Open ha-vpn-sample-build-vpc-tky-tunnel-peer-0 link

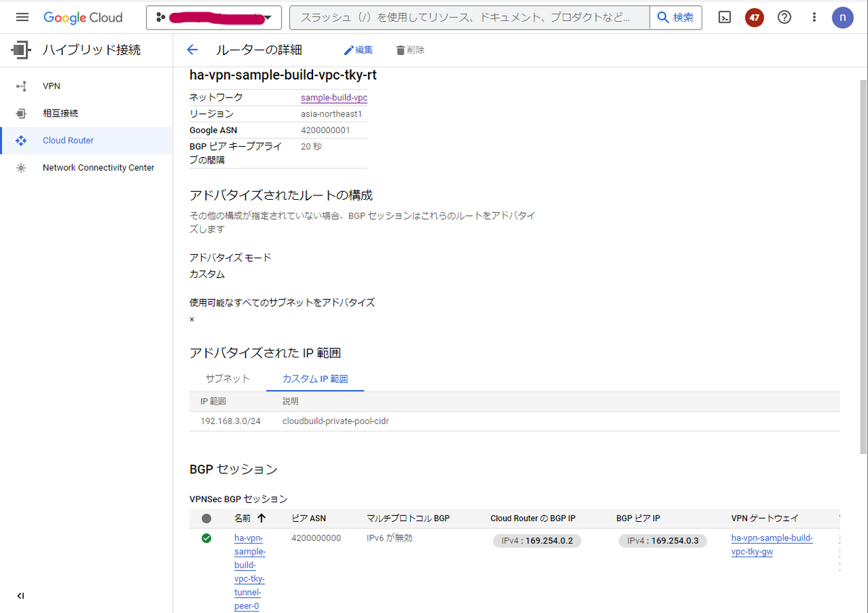click(250, 572)
